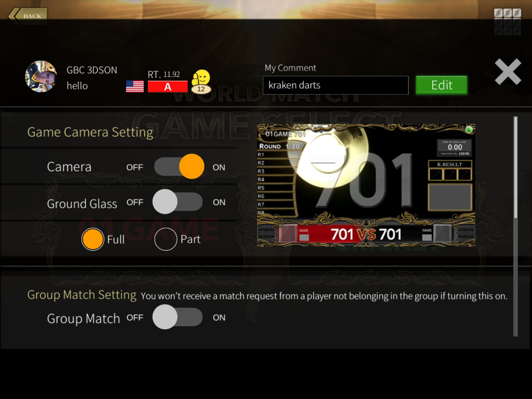Turn on the Ground Glass switch

coord(177,202)
